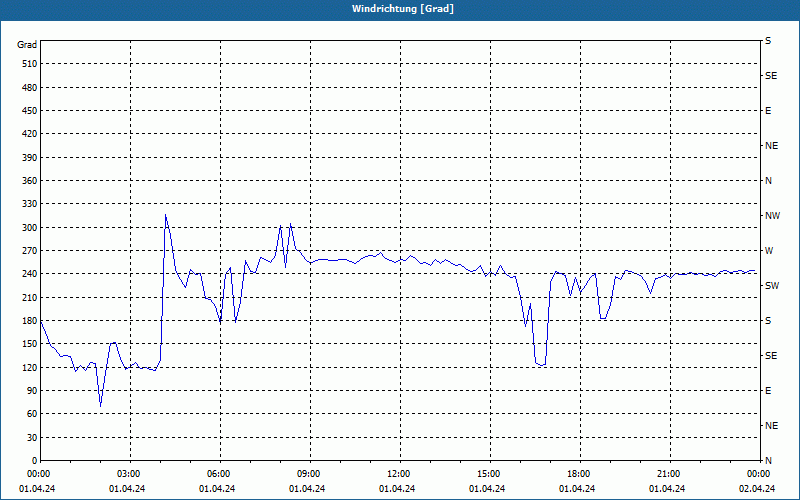800x500 pixels.
Task: Select the 450 degree axis label
Action: pyautogui.click(x=30, y=111)
